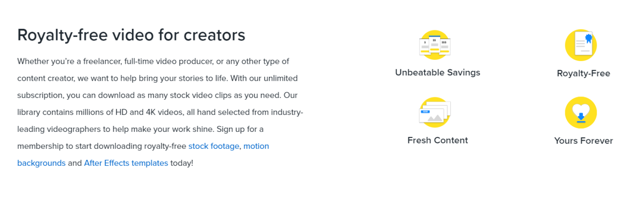Click the Unbeatable Savings pricing cards icon
Screen dimensions: 644x198
pyautogui.click(x=435, y=45)
